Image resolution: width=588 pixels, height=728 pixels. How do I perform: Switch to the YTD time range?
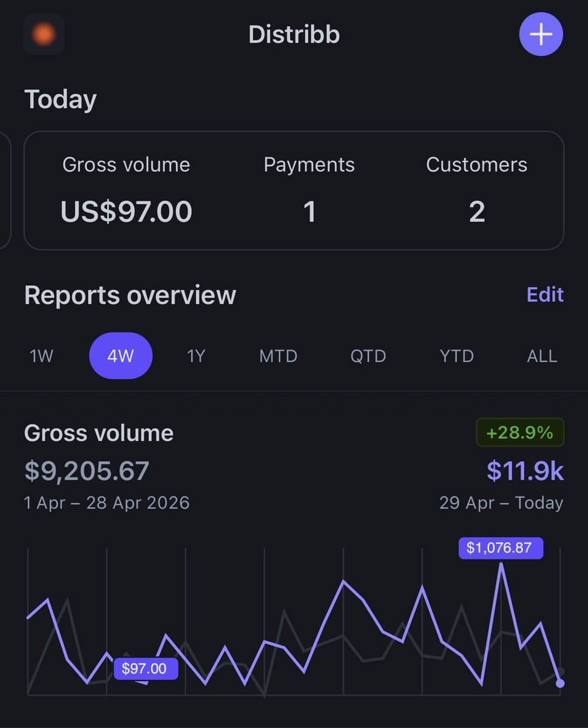[x=457, y=356]
